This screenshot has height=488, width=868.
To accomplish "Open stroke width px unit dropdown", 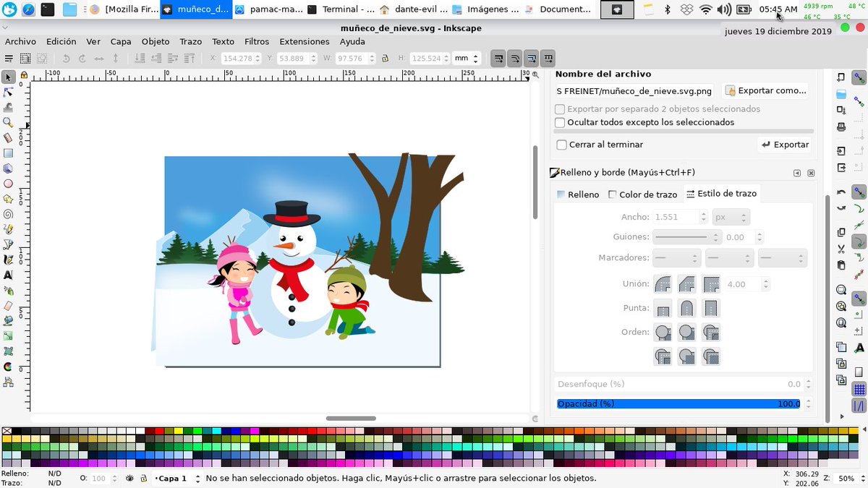I will (x=731, y=217).
